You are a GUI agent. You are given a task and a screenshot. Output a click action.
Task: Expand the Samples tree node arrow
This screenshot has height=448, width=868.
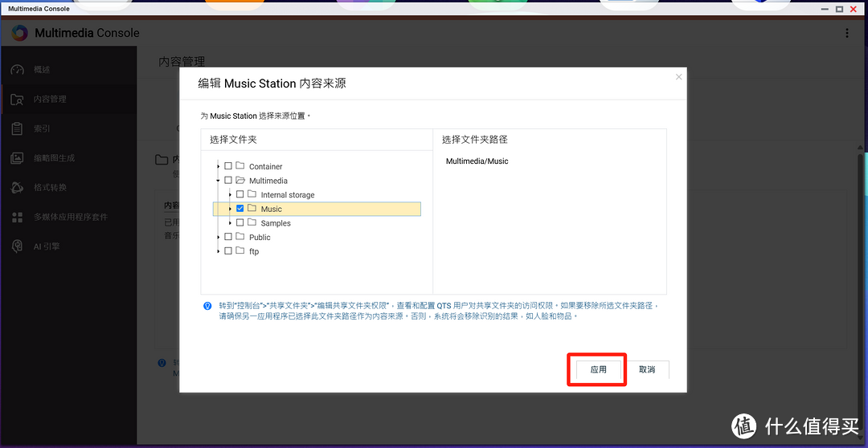231,223
